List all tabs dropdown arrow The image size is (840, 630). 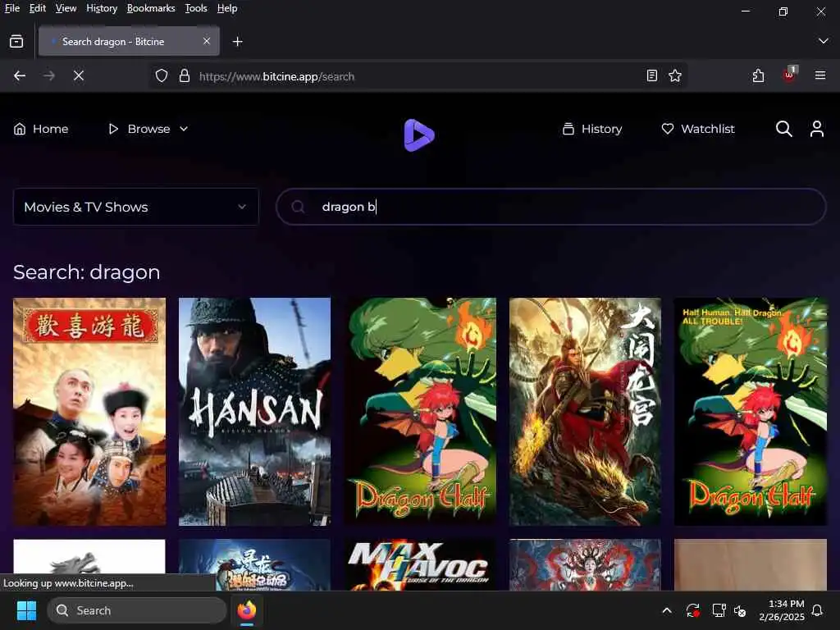tap(824, 41)
